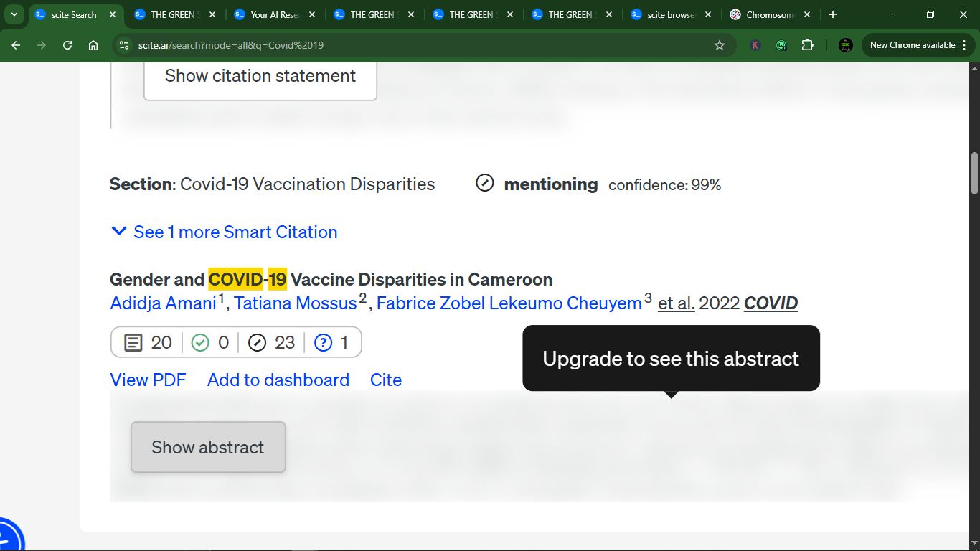
Task: Switch to the scite browser tab
Action: coord(670,14)
